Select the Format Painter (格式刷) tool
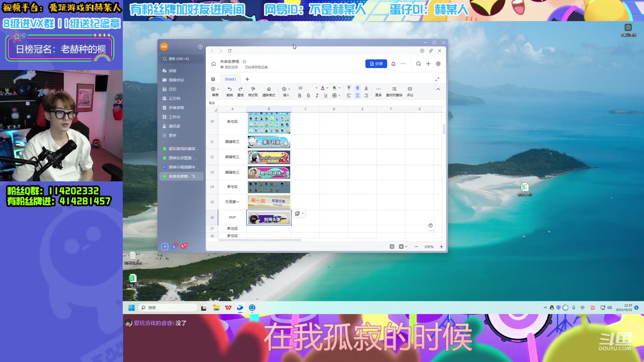Viewport: 644px width, 362px height. (253, 89)
